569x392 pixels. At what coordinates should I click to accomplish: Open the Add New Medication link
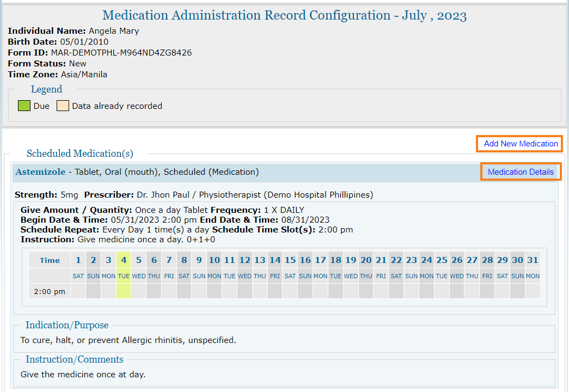[x=521, y=144]
